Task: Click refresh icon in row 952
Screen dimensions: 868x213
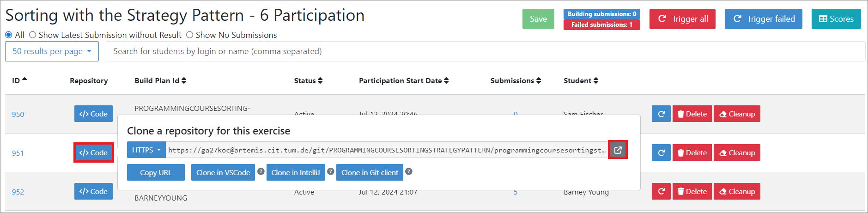Action: [661, 192]
